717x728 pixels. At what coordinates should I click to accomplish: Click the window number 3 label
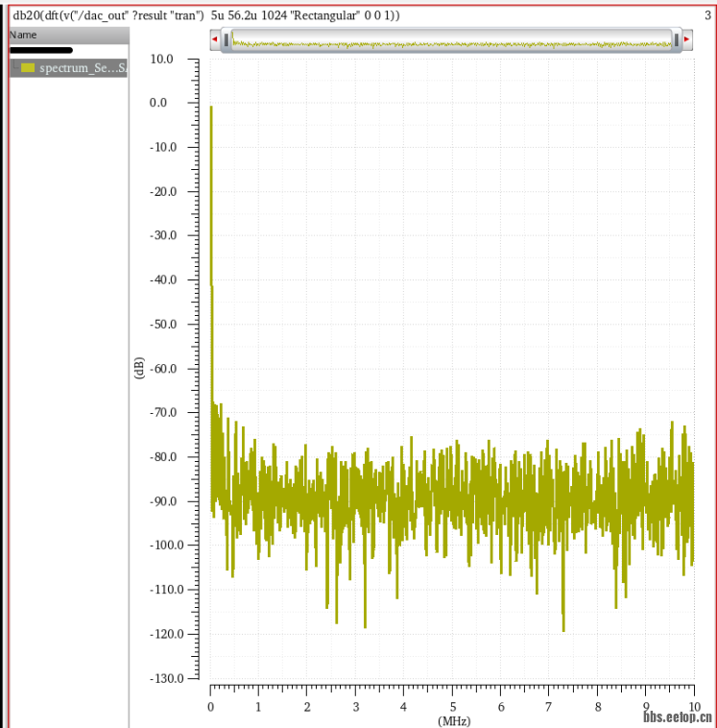[x=706, y=15]
